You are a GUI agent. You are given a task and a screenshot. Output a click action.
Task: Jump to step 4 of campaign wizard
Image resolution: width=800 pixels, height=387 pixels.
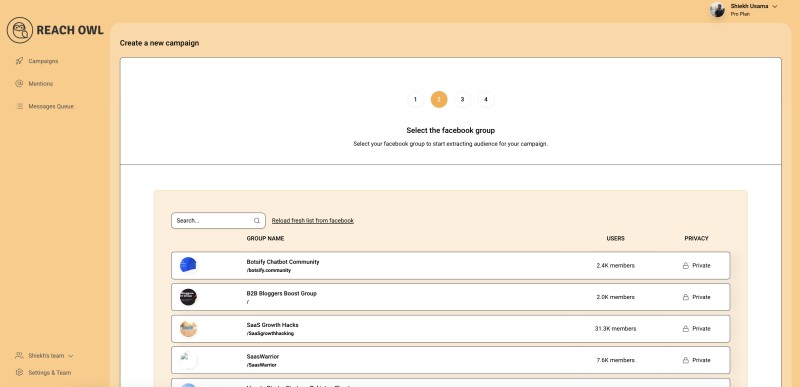point(486,99)
